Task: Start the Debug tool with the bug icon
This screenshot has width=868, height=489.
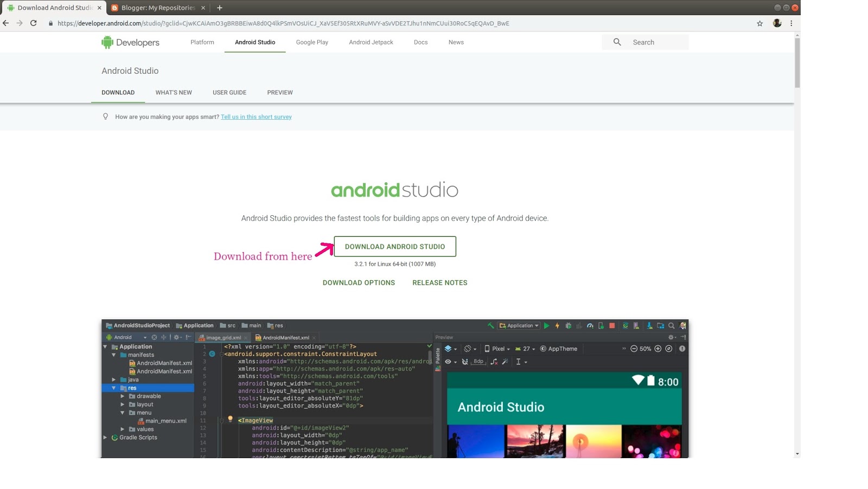Action: 569,326
